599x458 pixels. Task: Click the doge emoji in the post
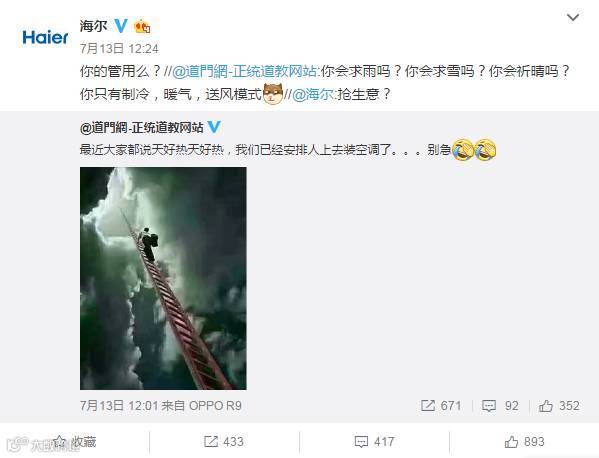coord(273,94)
